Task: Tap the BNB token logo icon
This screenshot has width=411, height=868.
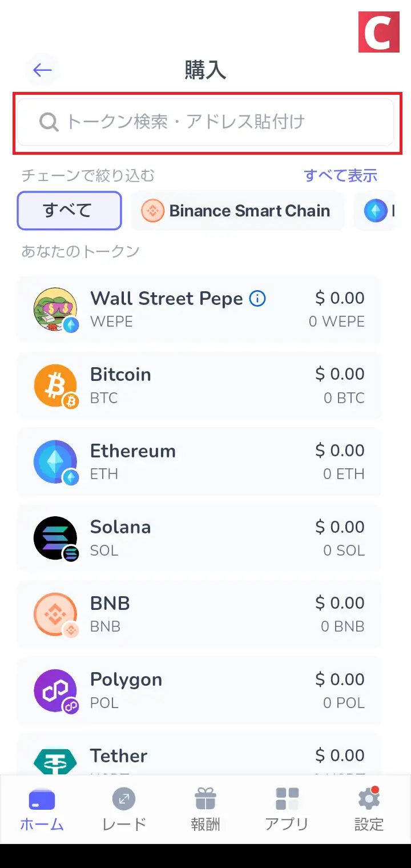Action: click(x=55, y=614)
